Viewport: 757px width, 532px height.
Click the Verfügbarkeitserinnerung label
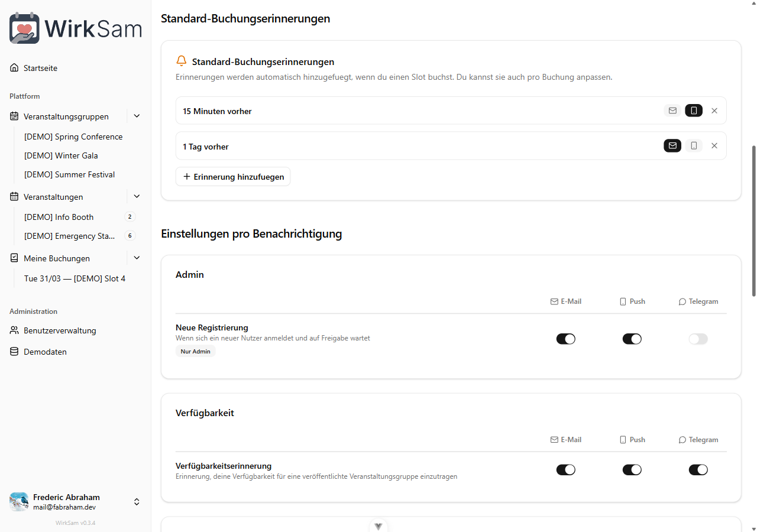tap(224, 466)
